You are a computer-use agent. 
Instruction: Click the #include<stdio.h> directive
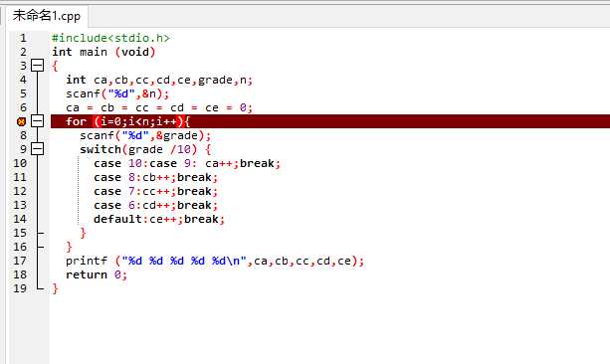point(110,38)
